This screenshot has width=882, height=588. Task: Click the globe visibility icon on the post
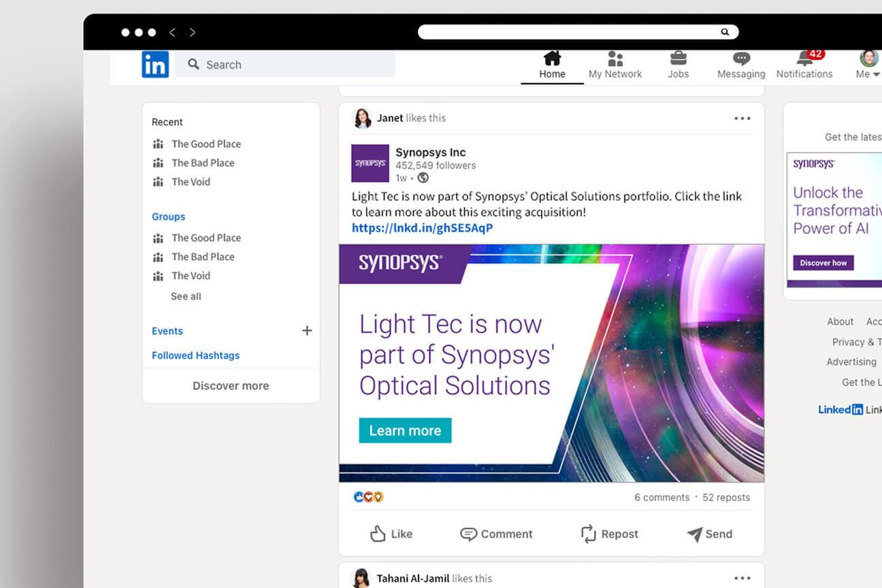pyautogui.click(x=423, y=178)
